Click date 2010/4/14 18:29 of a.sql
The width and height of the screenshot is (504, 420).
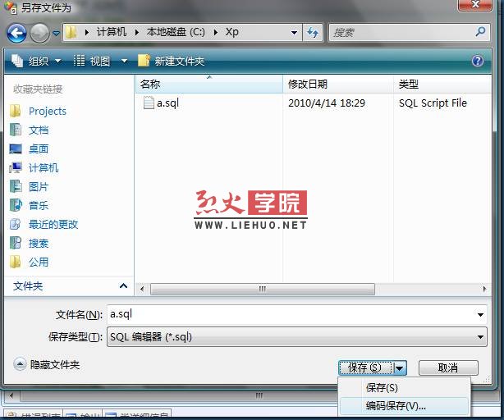pos(327,103)
